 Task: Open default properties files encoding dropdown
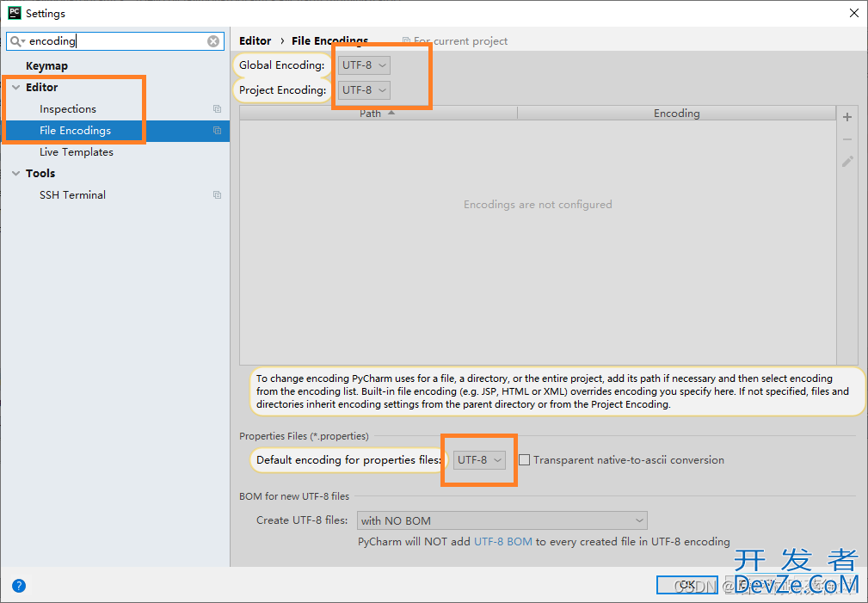pyautogui.click(x=479, y=459)
